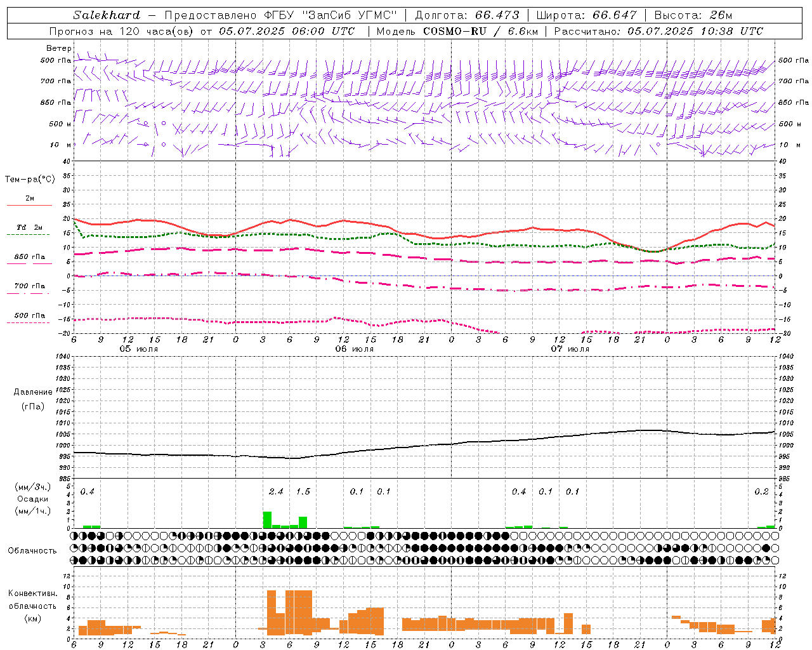
Task: Click the "06 июля" date label
Action: 355,349
